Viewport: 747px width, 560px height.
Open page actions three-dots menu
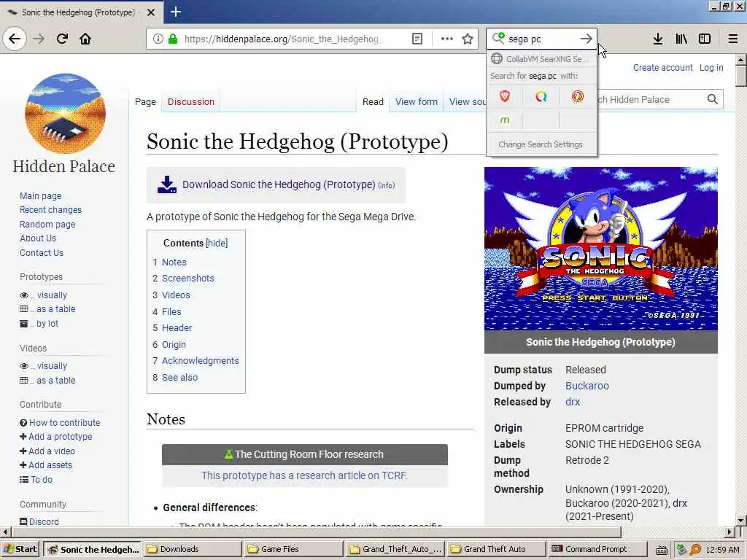[447, 39]
